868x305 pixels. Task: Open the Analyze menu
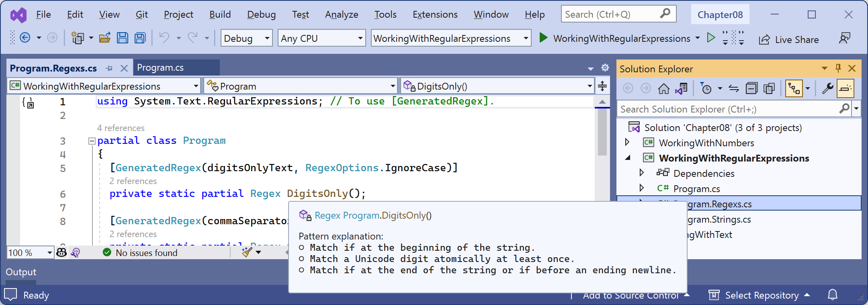342,14
